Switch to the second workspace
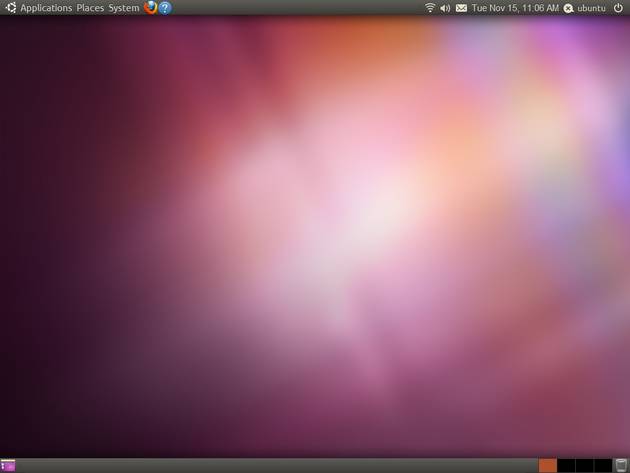 coord(566,465)
